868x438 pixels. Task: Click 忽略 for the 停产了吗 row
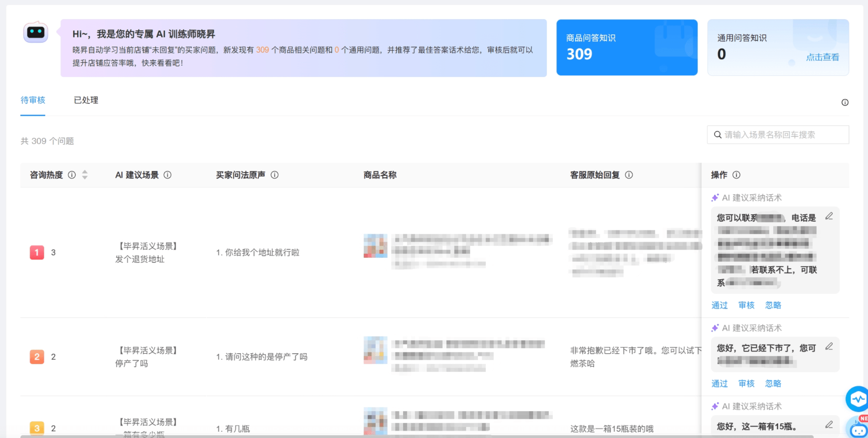tap(773, 384)
